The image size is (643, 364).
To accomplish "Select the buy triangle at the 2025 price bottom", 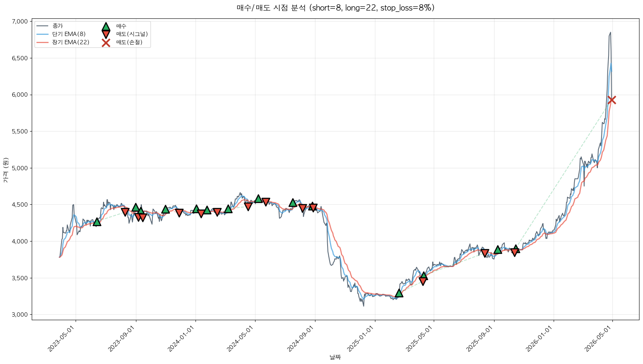I will click(399, 293).
